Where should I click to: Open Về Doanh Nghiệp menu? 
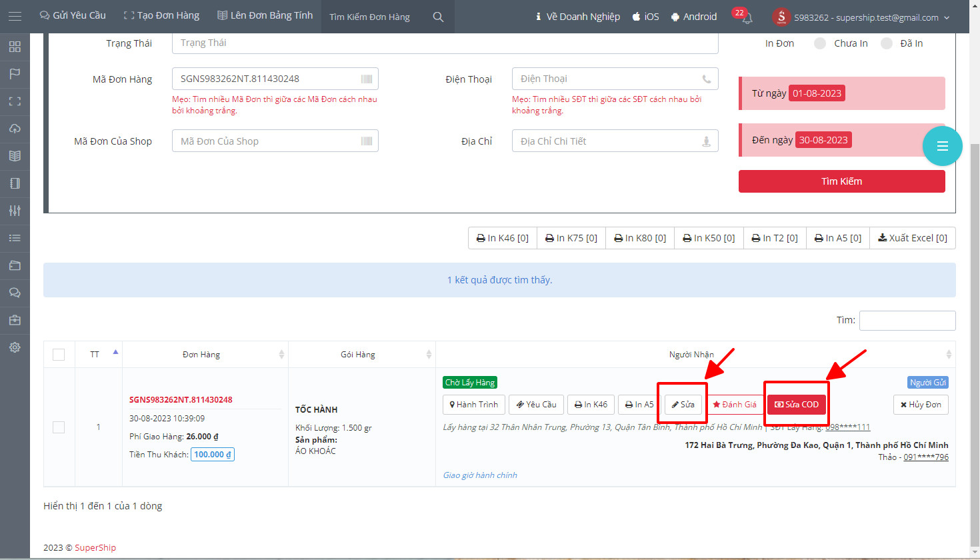[578, 17]
